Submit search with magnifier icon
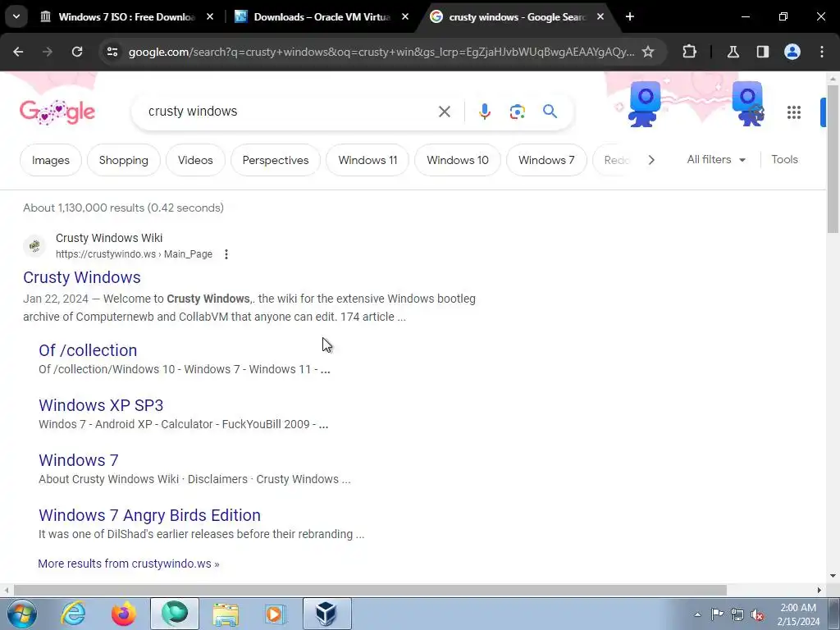Viewport: 840px width, 630px height. click(x=550, y=112)
